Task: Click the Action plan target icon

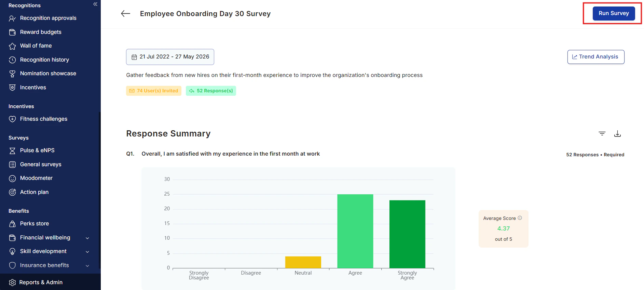Action: point(12,192)
